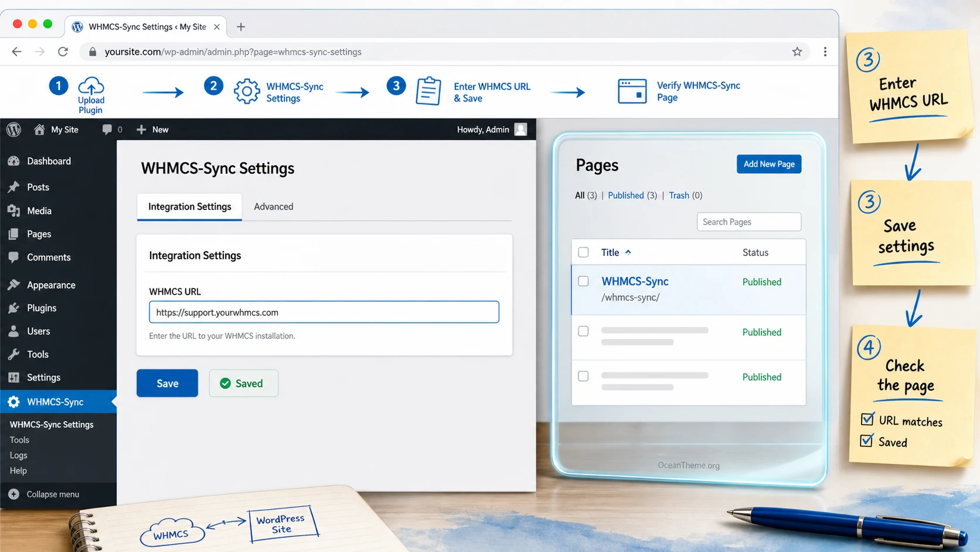The width and height of the screenshot is (980, 552).
Task: Collapse the admin sidebar menu
Action: click(44, 495)
